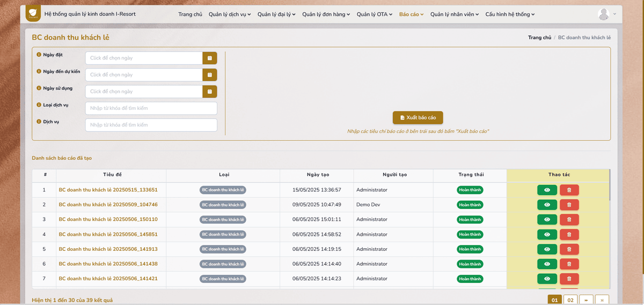Click info icon beside Ngày đến dự kiến

click(x=39, y=71)
